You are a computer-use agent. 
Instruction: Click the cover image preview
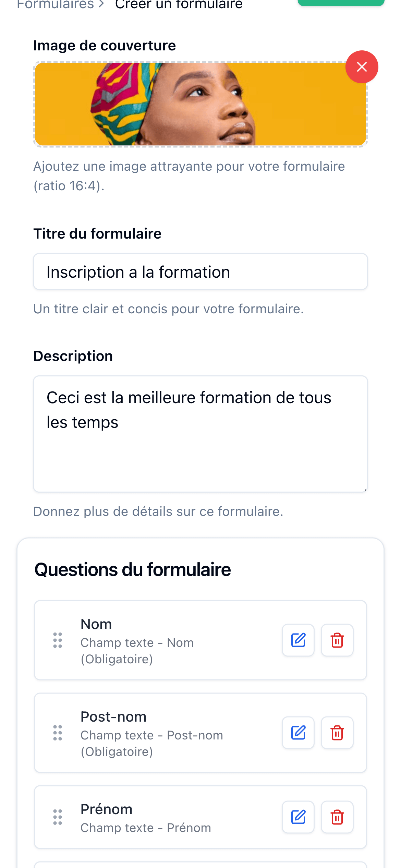pyautogui.click(x=200, y=104)
